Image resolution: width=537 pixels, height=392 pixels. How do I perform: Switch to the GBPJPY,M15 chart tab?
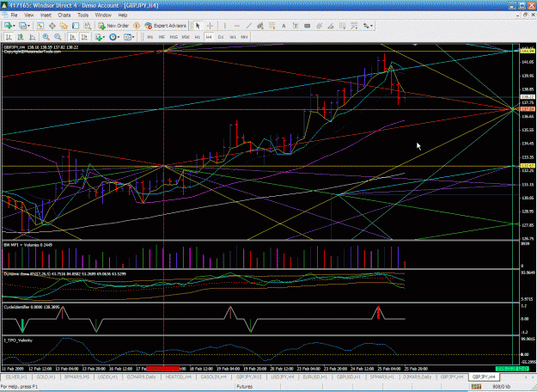[249, 377]
